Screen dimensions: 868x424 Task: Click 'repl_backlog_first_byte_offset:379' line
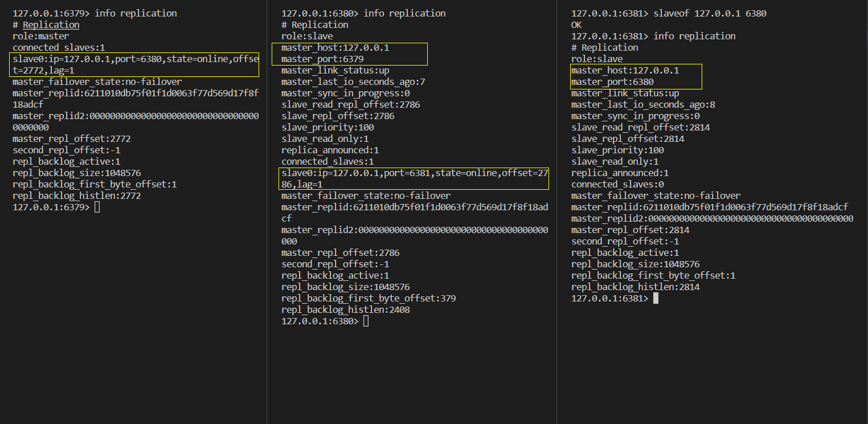click(369, 298)
